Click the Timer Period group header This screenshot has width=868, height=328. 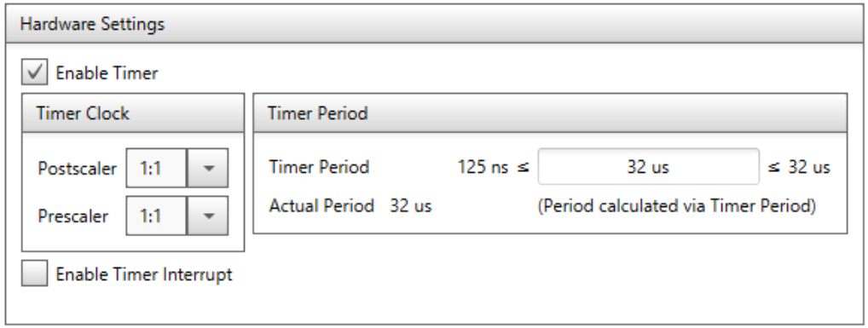coord(550,113)
